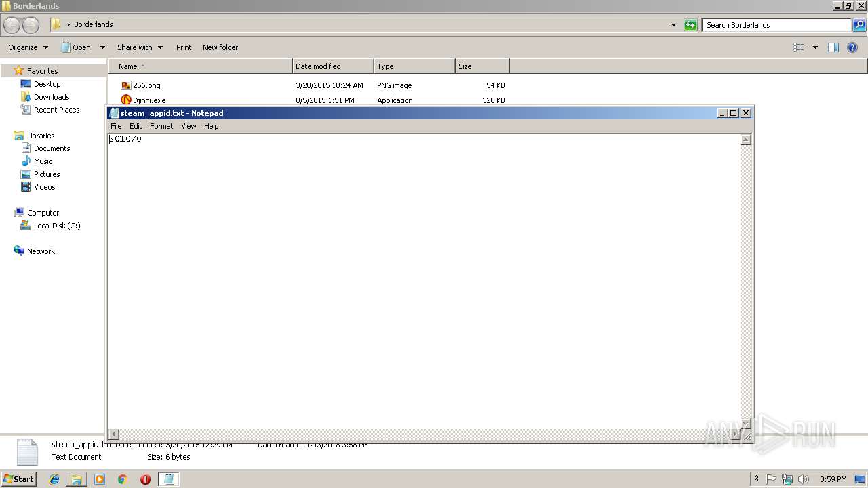Select Network in navigation pane

(x=41, y=251)
